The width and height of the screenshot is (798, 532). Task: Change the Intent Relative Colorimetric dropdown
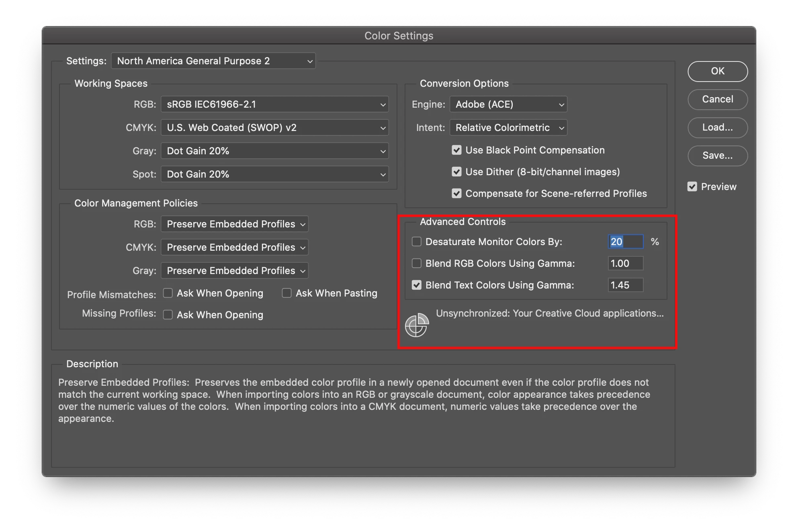508,128
